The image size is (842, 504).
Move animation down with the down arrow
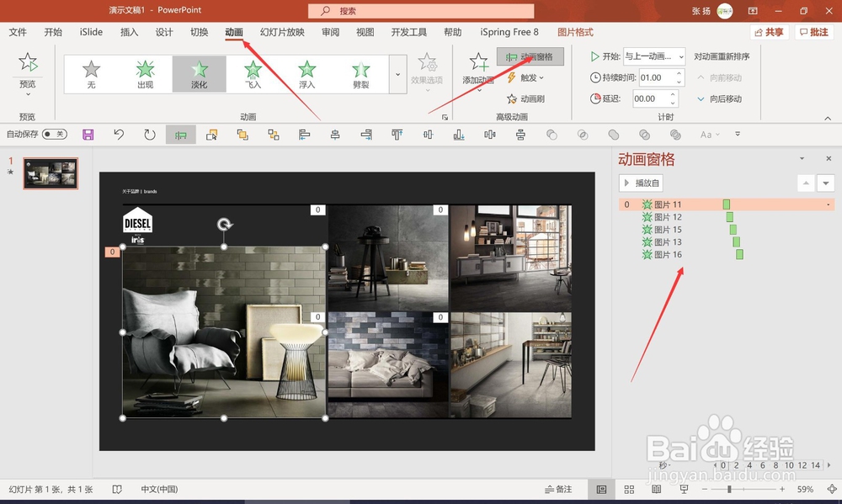(826, 183)
